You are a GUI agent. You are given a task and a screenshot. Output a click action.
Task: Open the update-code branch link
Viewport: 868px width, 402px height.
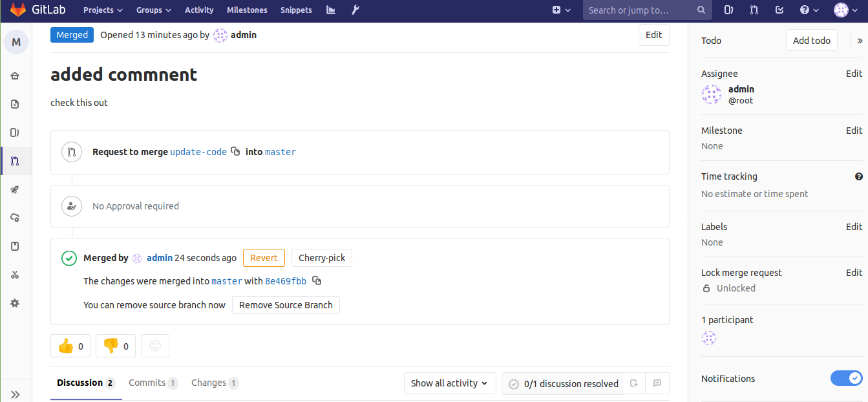click(x=198, y=152)
